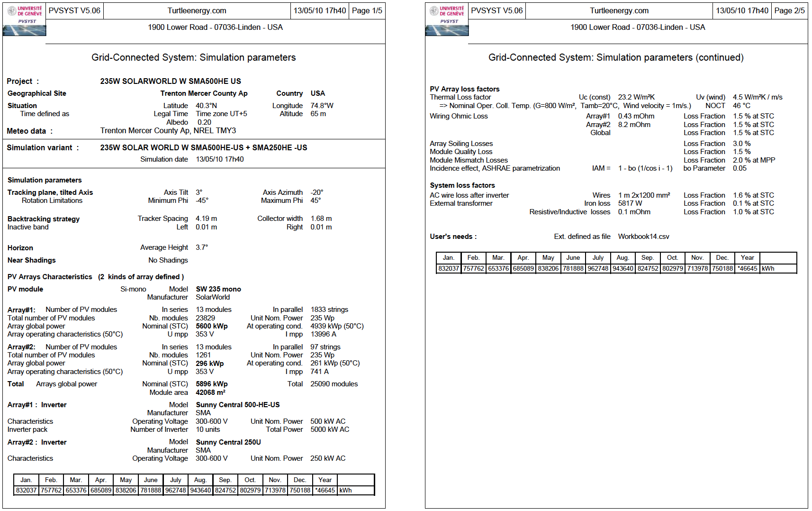Viewport: 812px width, 511px height.
Task: Click mismatch loss '2.0 % at MPP'
Action: [754, 160]
